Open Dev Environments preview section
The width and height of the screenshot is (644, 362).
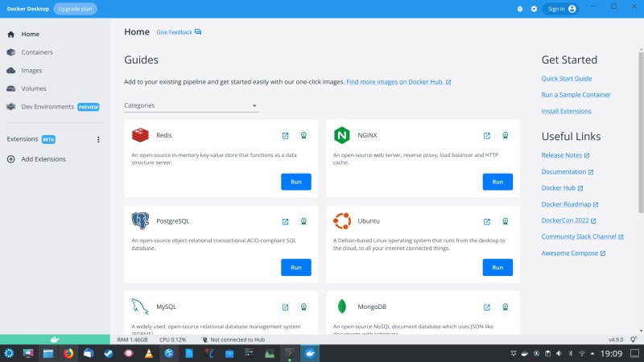coord(55,107)
